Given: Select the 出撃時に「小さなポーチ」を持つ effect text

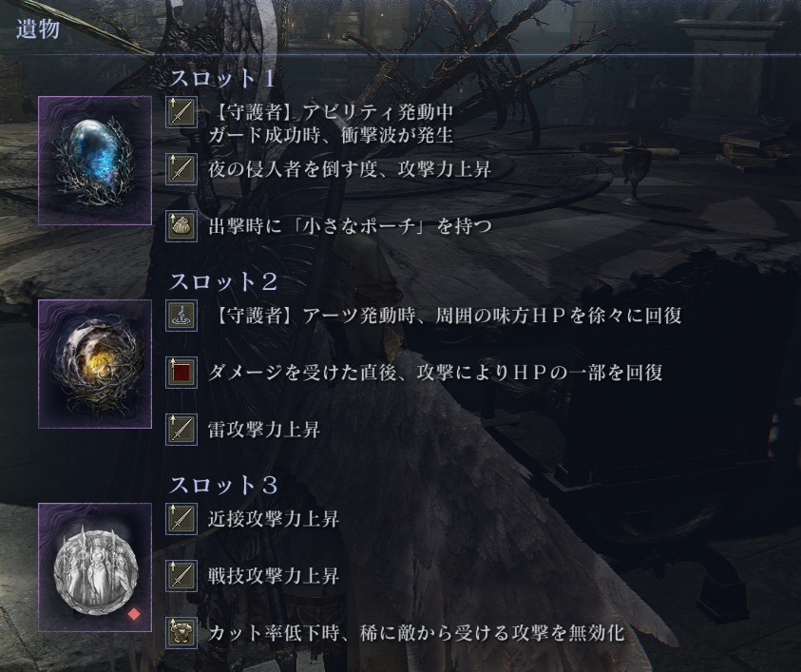Looking at the screenshot, I should (x=350, y=226).
